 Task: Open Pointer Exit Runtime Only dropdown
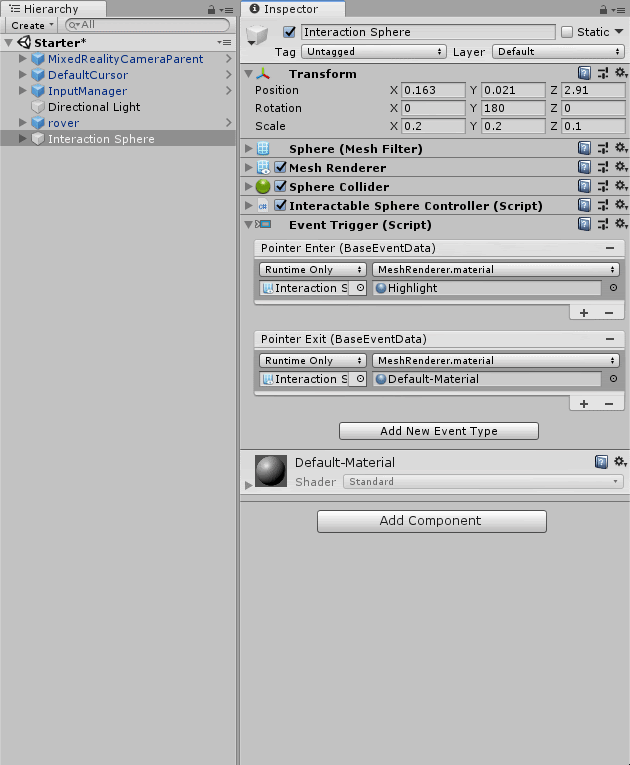pyautogui.click(x=312, y=360)
